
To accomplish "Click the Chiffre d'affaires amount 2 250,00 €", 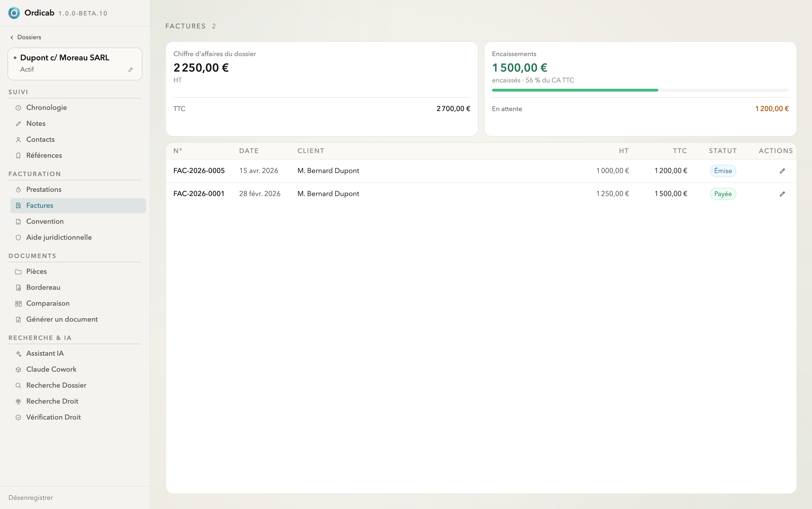I will 201,68.
